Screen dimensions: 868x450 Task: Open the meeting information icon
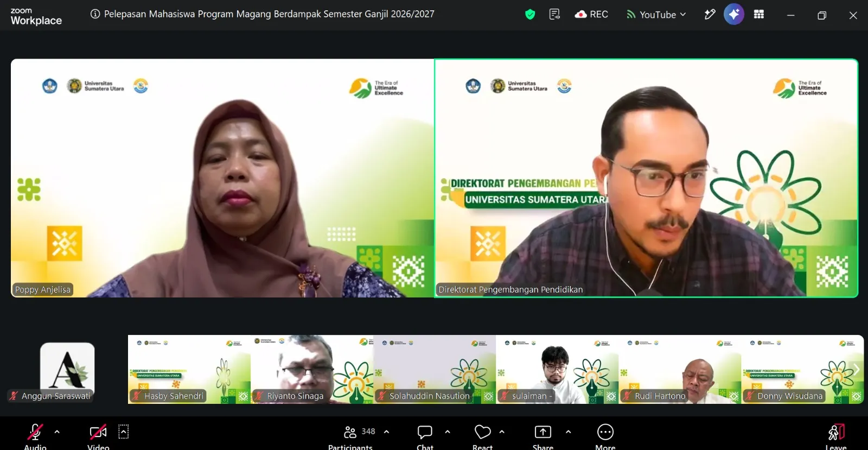click(x=95, y=14)
